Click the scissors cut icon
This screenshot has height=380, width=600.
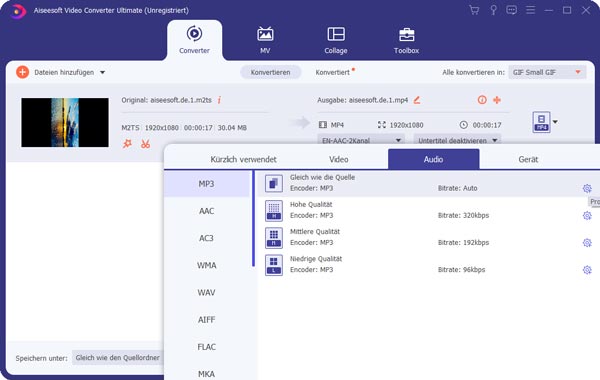click(145, 144)
